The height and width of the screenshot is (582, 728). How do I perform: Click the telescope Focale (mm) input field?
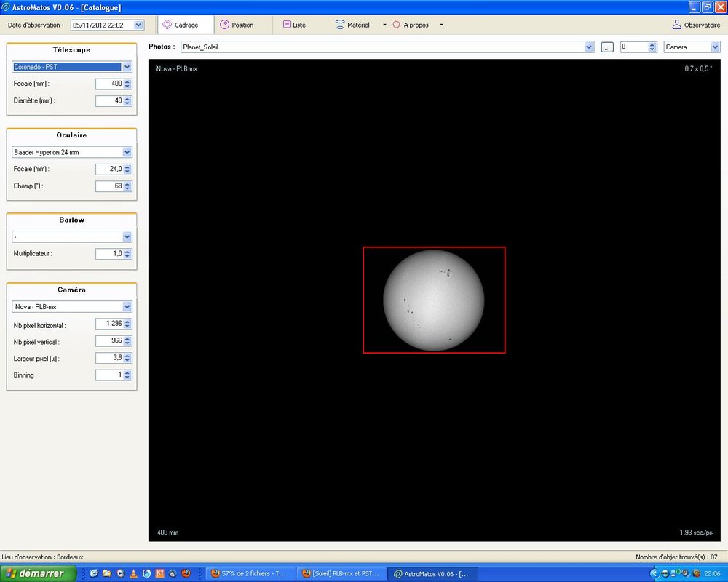[x=109, y=84]
